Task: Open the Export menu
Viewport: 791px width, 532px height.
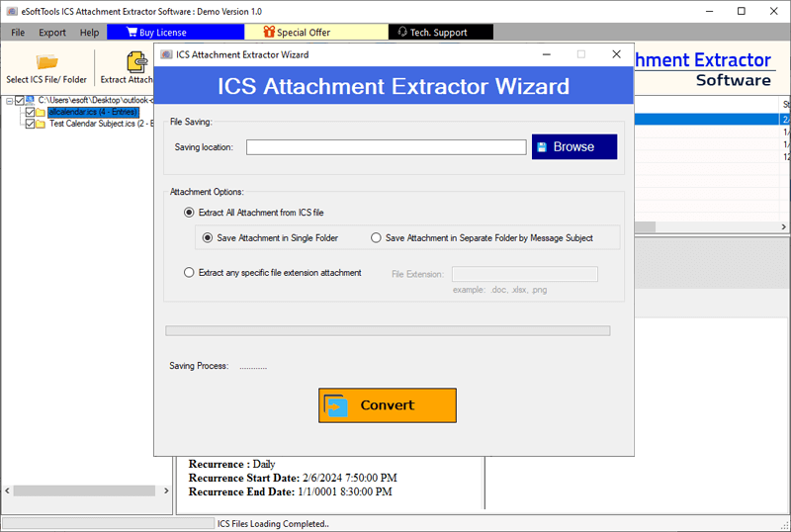Action: pyautogui.click(x=52, y=33)
